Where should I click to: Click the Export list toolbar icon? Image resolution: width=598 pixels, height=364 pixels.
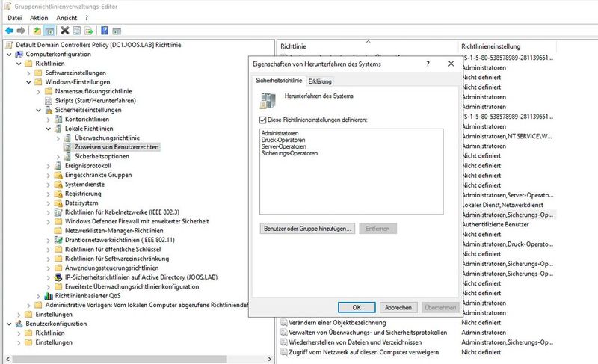[x=88, y=31]
